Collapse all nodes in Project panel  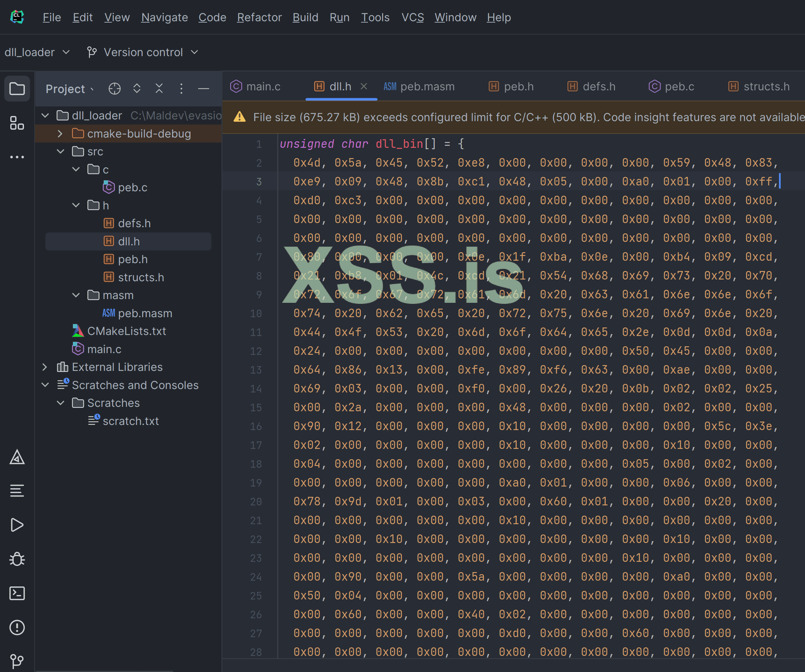(x=159, y=89)
